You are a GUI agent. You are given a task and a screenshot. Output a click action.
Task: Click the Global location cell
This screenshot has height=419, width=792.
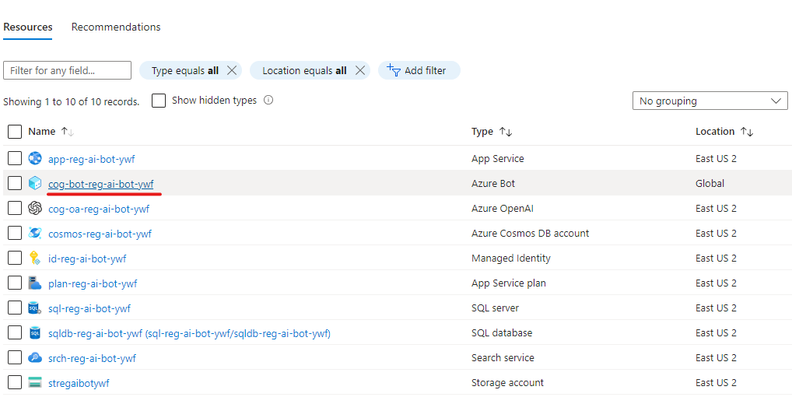coord(710,183)
